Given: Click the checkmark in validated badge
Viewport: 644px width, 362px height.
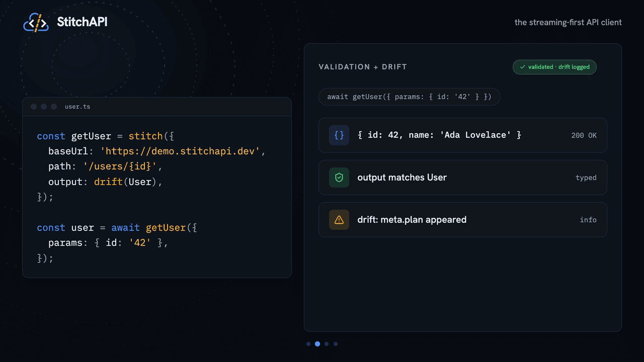Looking at the screenshot, I should [x=522, y=67].
